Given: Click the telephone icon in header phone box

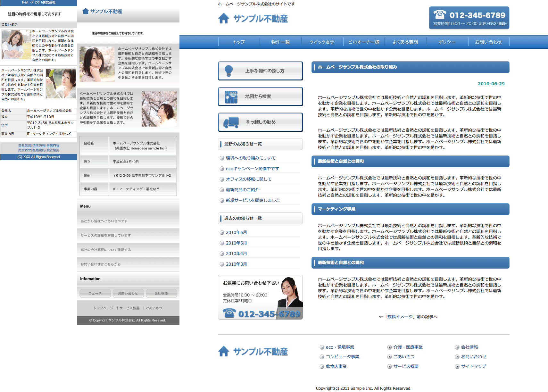Looking at the screenshot, I should [x=440, y=14].
